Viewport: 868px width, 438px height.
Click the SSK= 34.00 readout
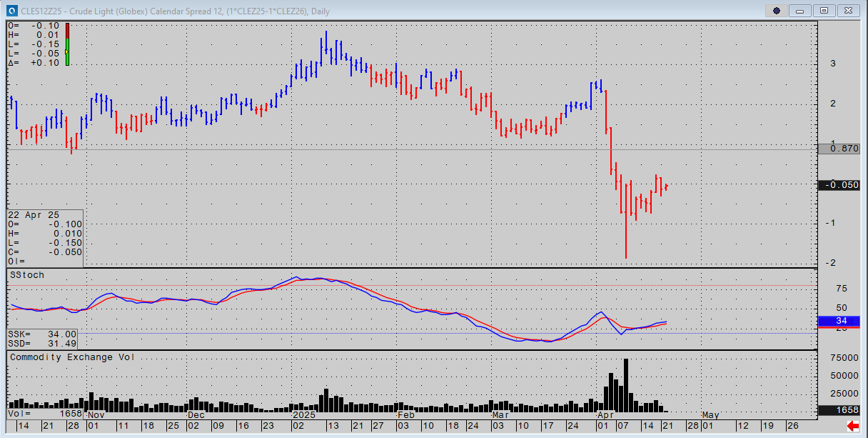[x=42, y=334]
